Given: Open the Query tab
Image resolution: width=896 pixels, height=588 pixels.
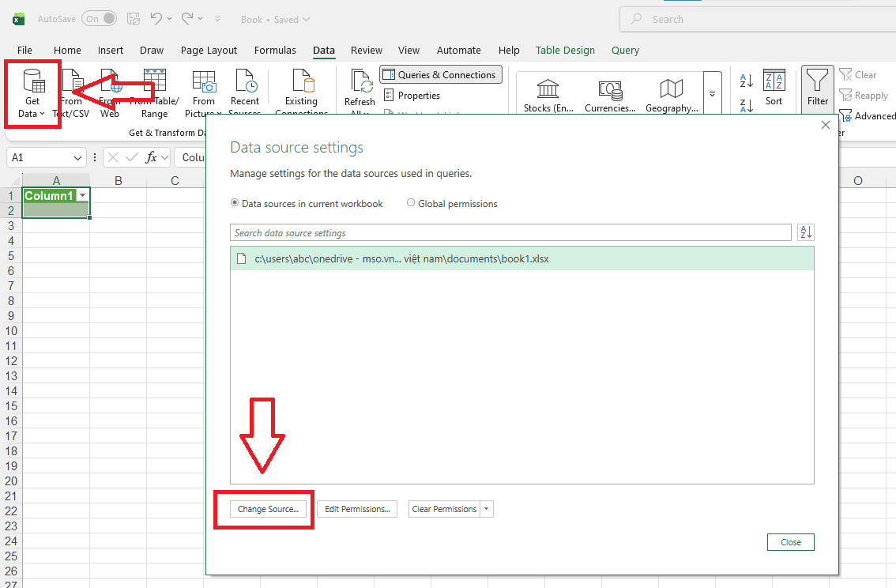Looking at the screenshot, I should click(625, 51).
